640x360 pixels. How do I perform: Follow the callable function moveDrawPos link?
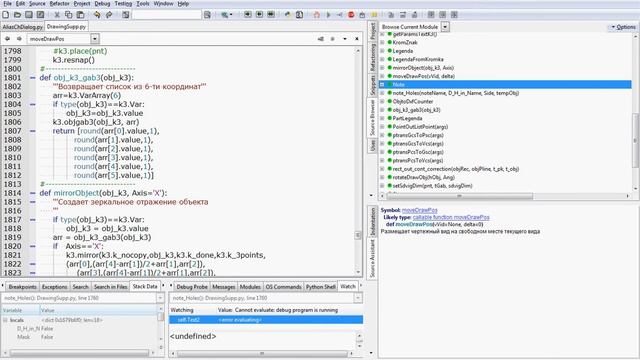point(451,218)
